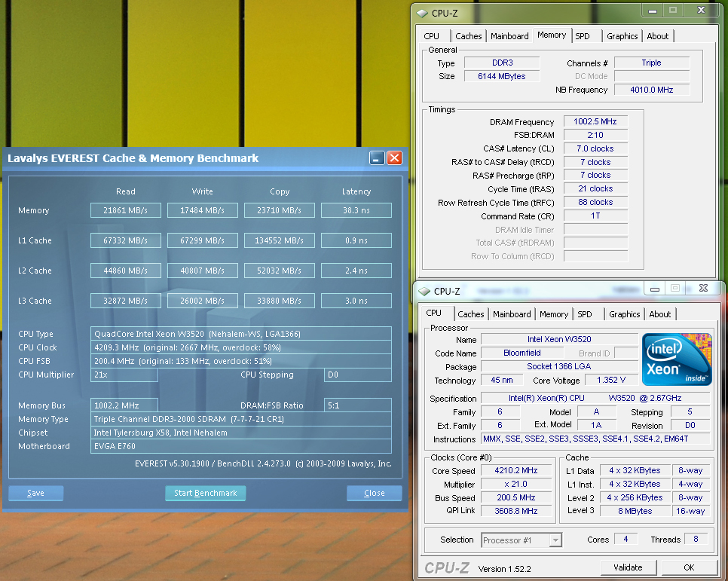This screenshot has height=581, width=728.
Task: Click the Row Refresh Cycle Time value 88 clocks
Action: (x=595, y=202)
